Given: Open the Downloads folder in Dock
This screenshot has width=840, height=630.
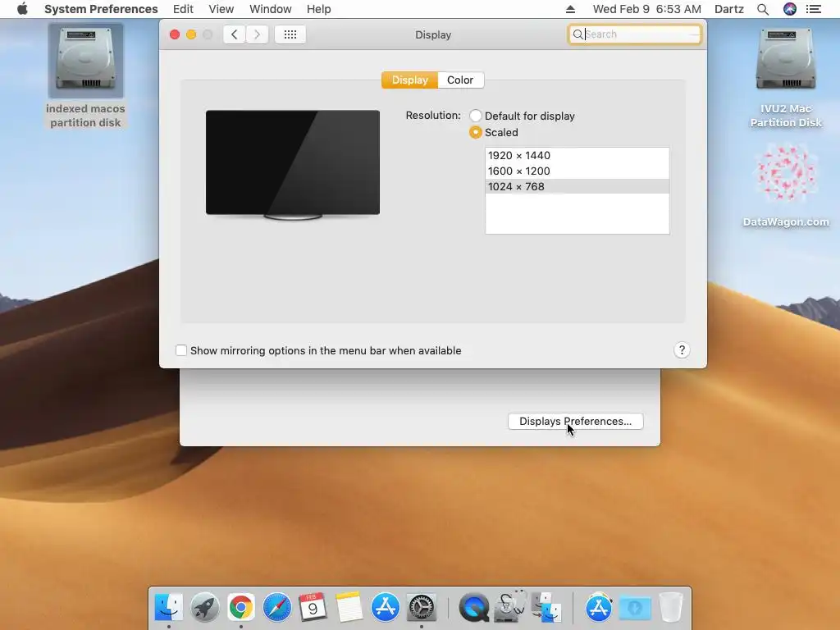Looking at the screenshot, I should coord(635,607).
